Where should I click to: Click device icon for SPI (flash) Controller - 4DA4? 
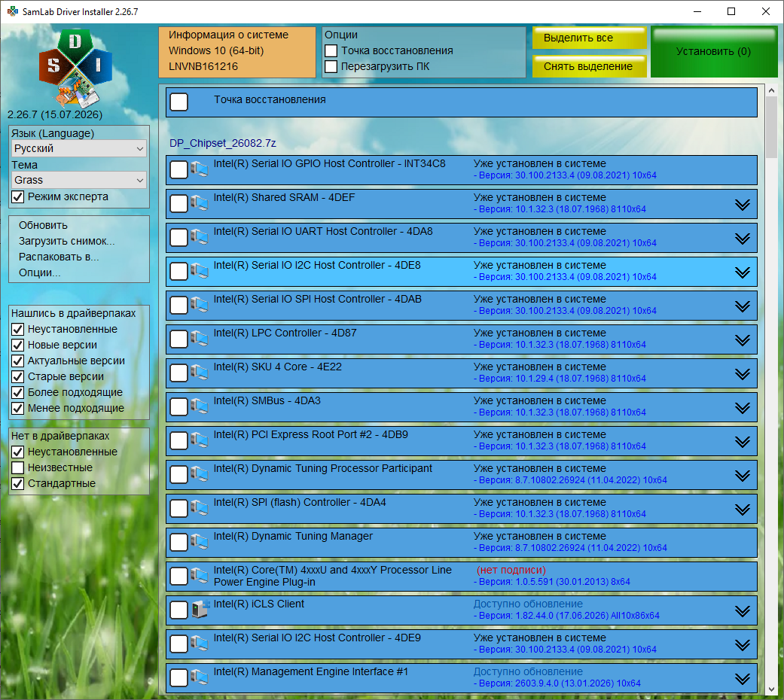200,508
